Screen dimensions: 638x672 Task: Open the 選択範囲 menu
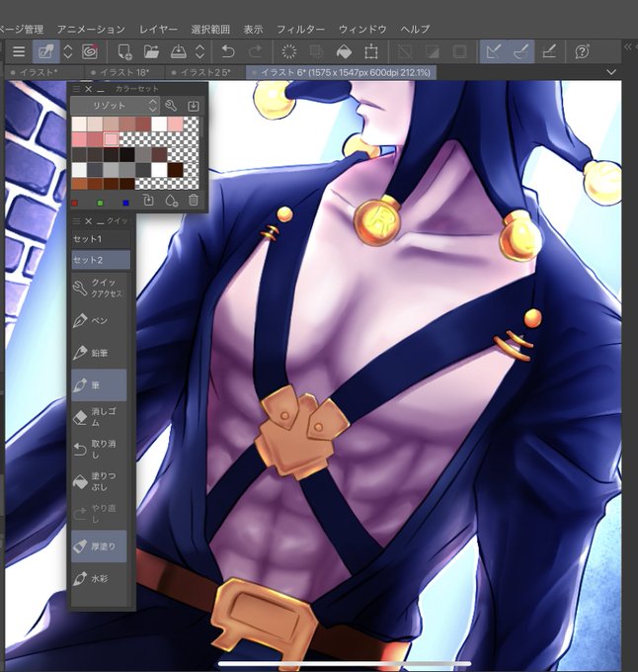210,29
